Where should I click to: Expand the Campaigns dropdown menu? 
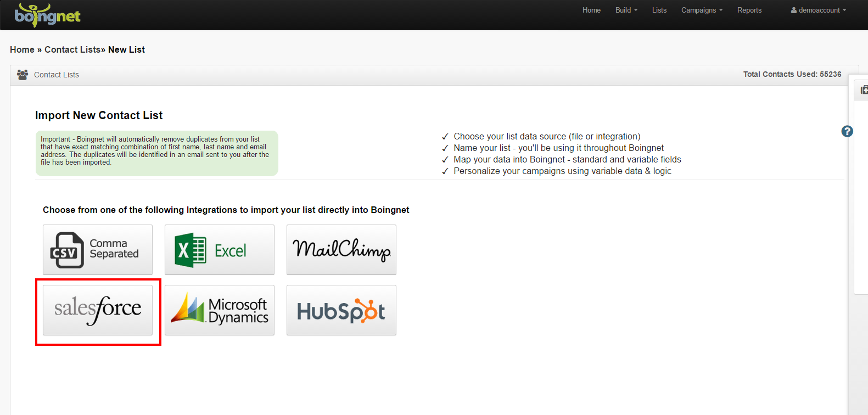pyautogui.click(x=702, y=10)
